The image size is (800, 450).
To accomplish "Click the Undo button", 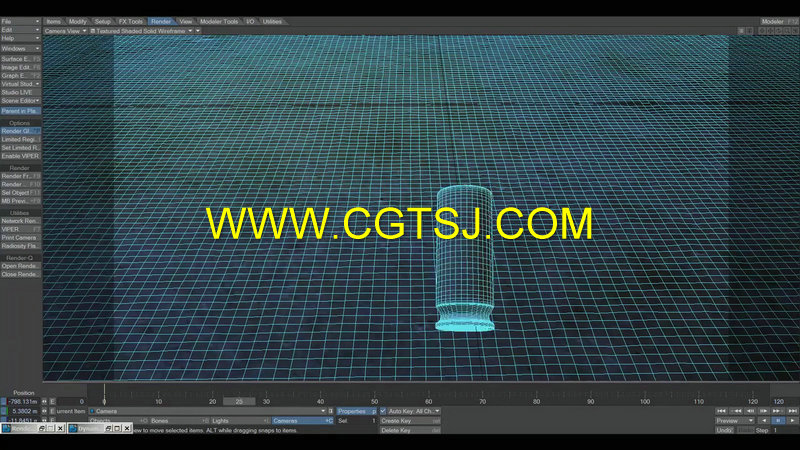I will click(724, 431).
